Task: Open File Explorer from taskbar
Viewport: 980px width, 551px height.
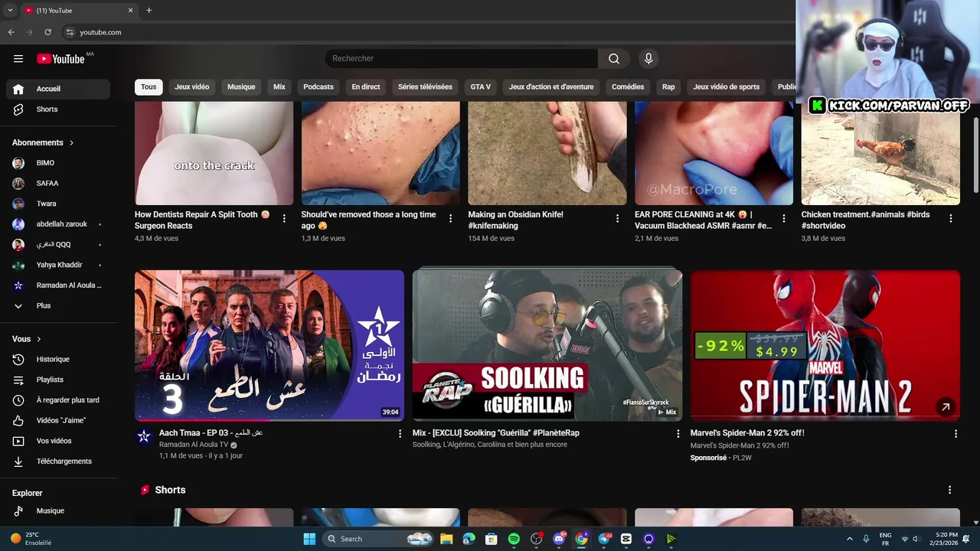Action: (x=446, y=539)
